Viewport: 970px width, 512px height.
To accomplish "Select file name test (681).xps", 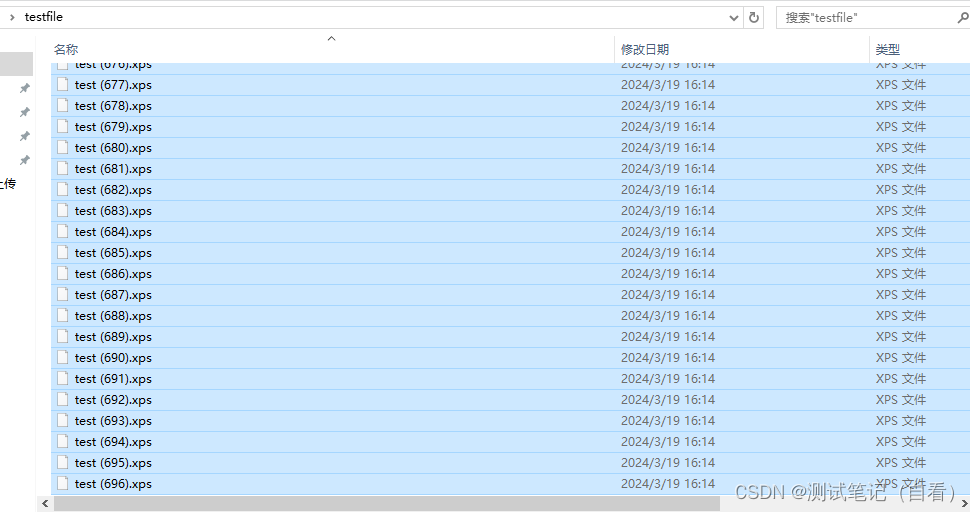I will pyautogui.click(x=113, y=169).
